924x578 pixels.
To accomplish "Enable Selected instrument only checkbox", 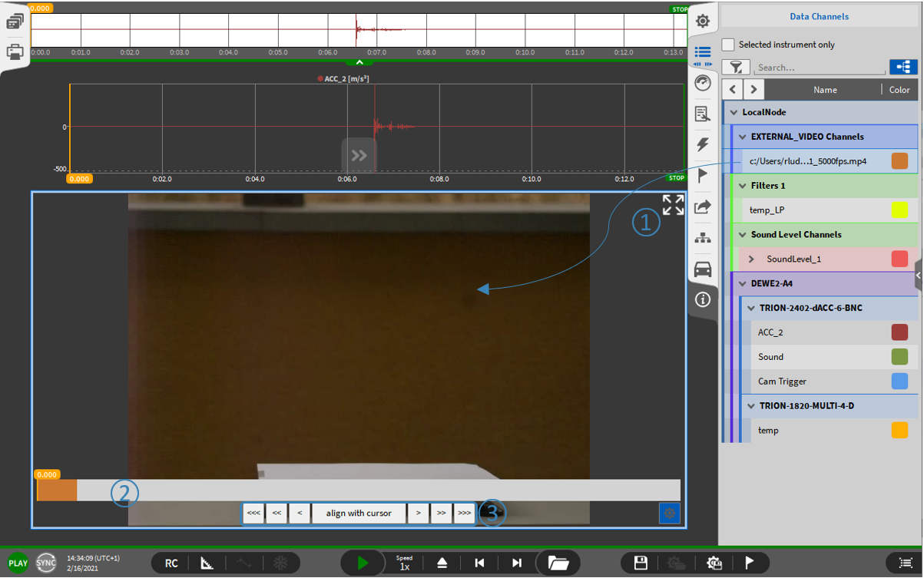I will click(x=728, y=45).
